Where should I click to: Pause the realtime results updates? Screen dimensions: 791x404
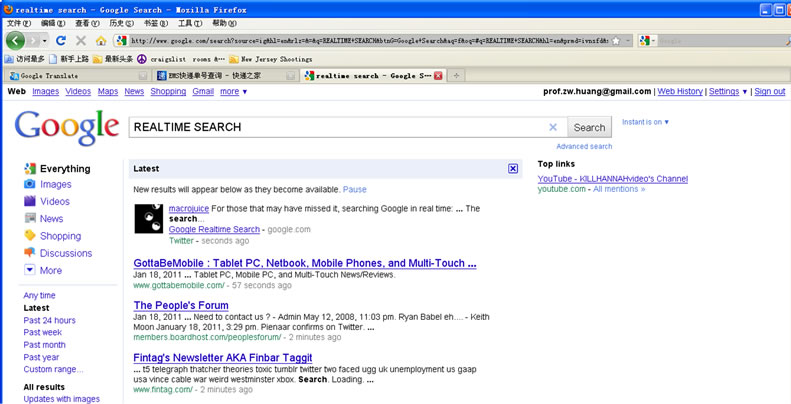tap(354, 189)
